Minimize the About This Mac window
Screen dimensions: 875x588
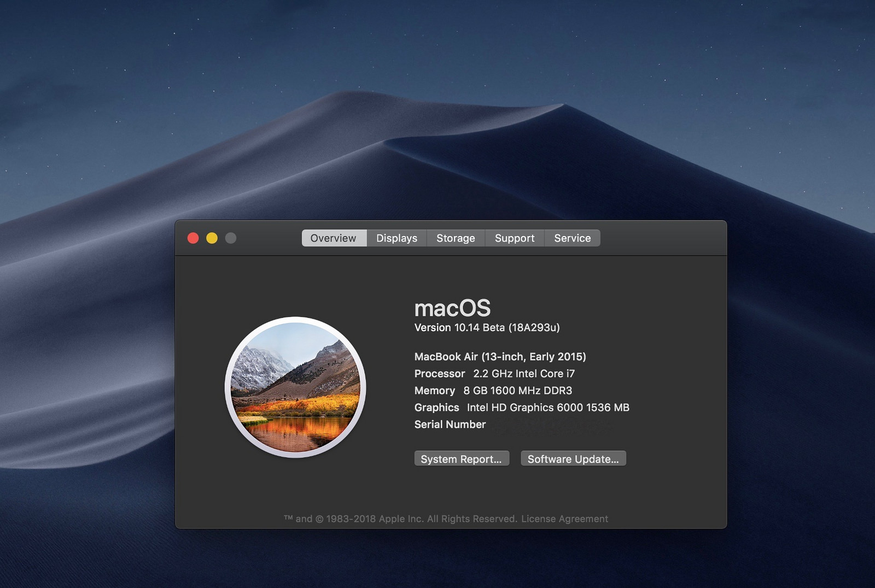[212, 238]
